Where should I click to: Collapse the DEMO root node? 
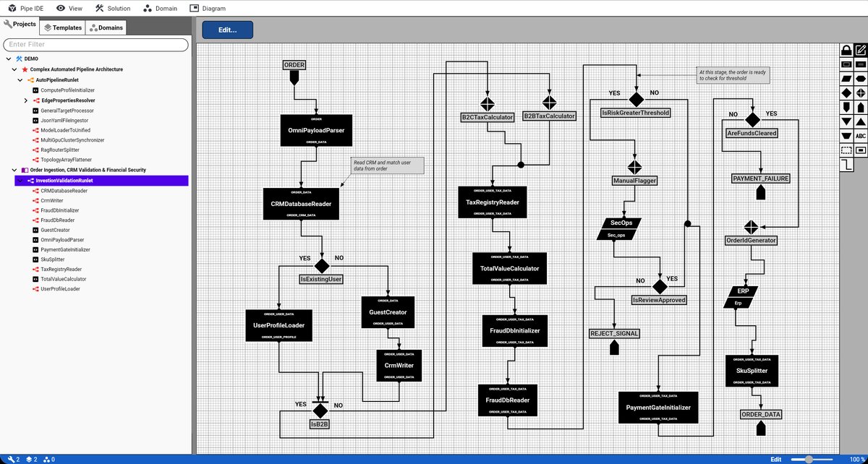[x=9, y=59]
